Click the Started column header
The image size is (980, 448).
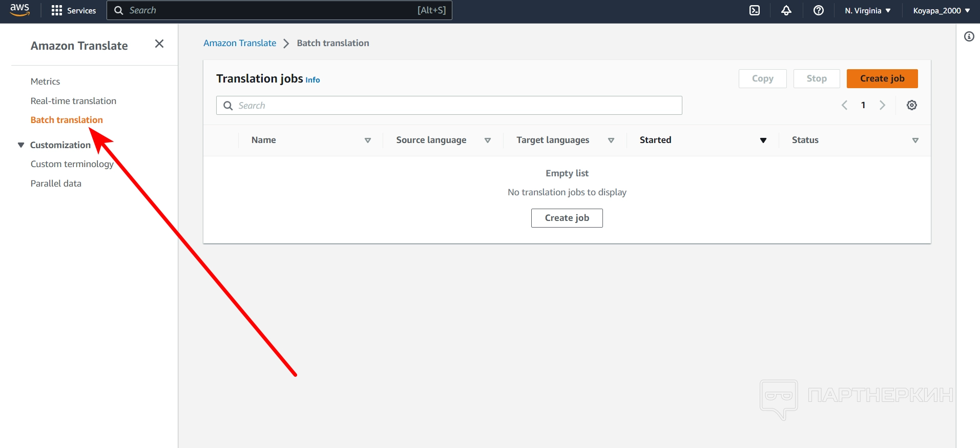pyautogui.click(x=655, y=140)
